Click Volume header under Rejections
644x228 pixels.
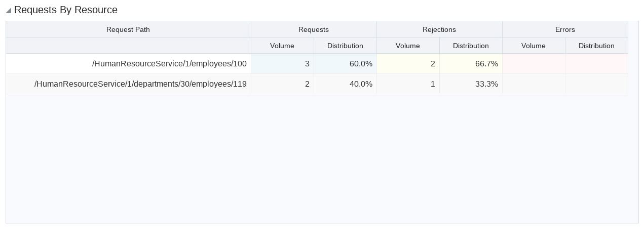(x=408, y=46)
